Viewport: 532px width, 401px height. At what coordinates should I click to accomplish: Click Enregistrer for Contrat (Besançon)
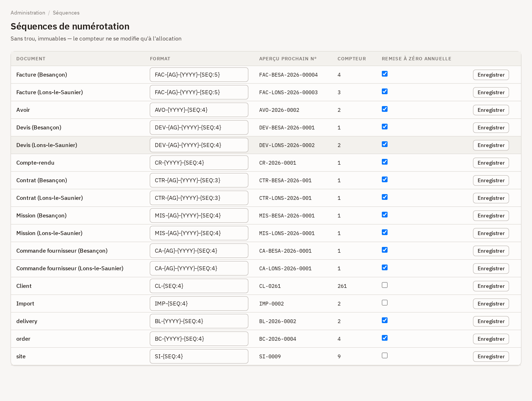pos(491,180)
